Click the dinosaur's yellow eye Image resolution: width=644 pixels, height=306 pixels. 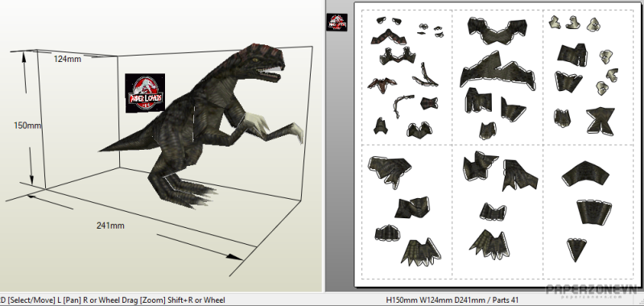tap(255, 60)
